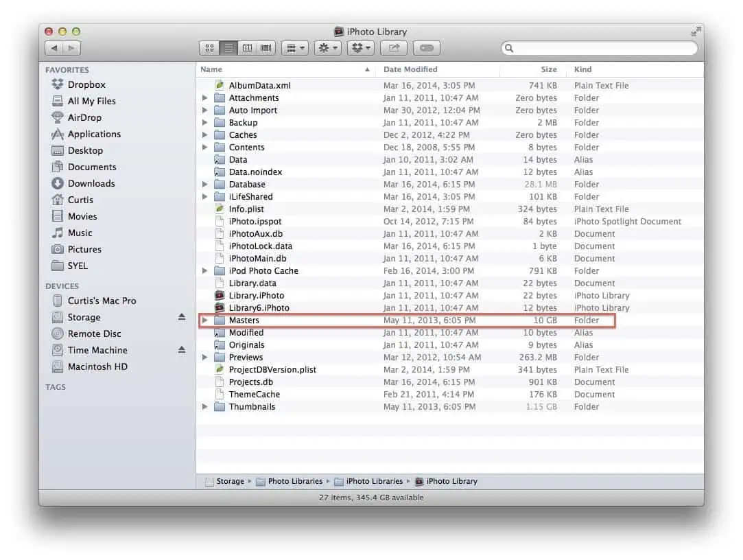Switch to icon view in toolbar
The height and width of the screenshot is (560, 743).
click(210, 48)
